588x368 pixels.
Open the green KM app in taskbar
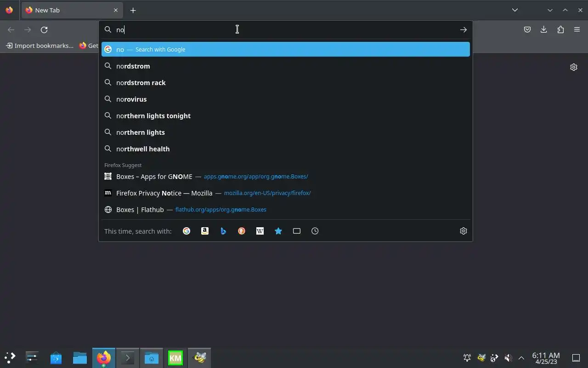point(175,357)
